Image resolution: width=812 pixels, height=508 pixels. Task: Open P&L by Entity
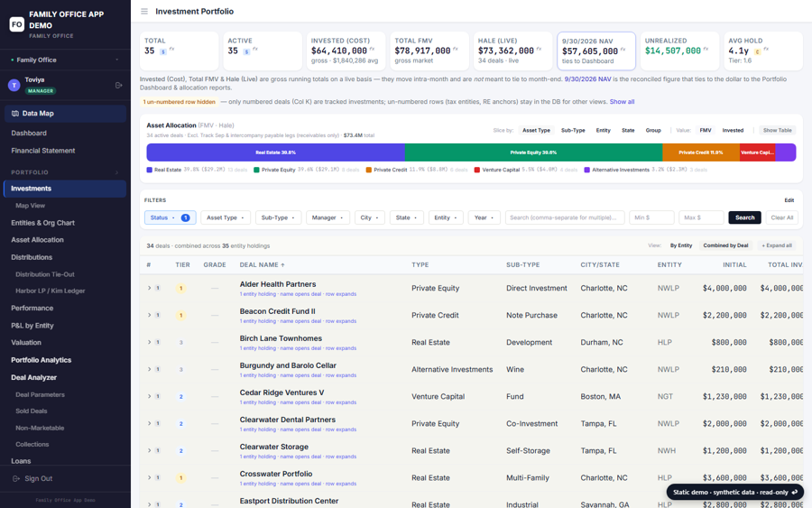click(32, 326)
